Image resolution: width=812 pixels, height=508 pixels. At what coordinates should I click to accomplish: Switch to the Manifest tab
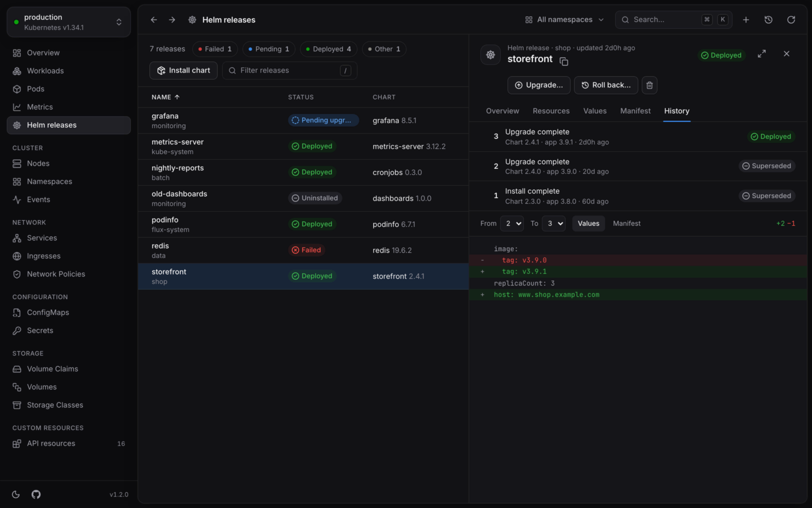click(x=636, y=111)
